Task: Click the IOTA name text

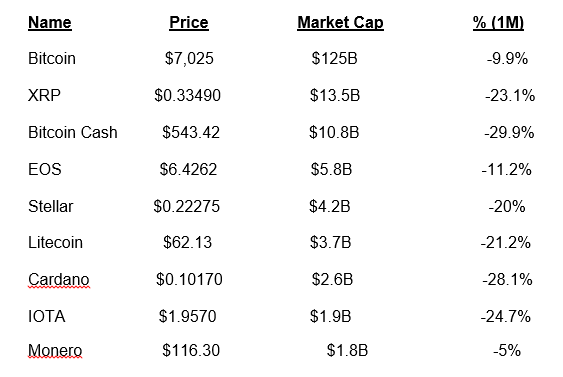Action: (47, 317)
